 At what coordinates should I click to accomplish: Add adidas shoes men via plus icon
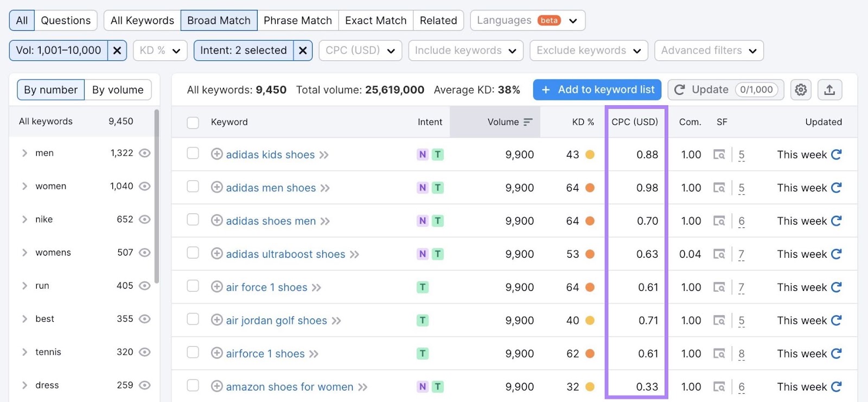click(216, 220)
